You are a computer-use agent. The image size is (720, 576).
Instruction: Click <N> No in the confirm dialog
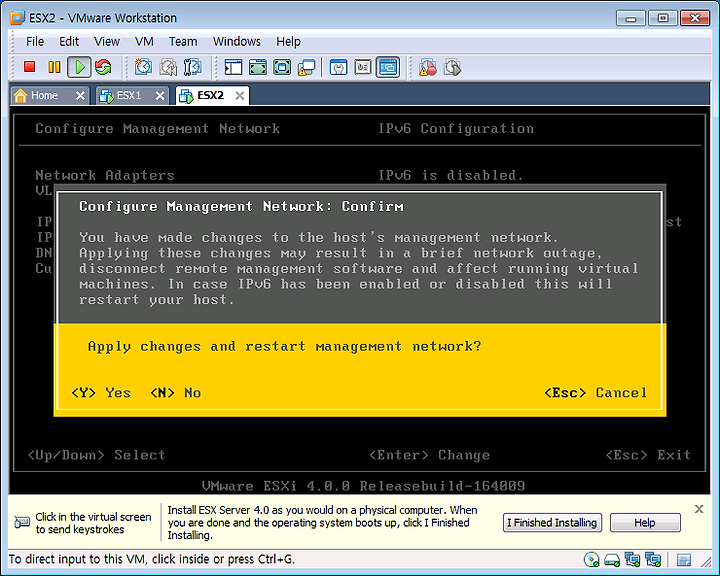coord(175,393)
